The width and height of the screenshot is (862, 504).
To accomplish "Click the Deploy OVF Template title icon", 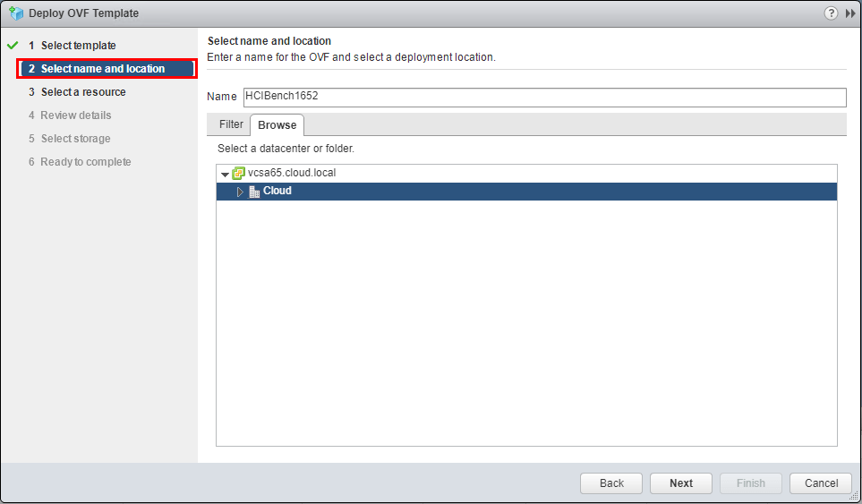I will click(15, 13).
